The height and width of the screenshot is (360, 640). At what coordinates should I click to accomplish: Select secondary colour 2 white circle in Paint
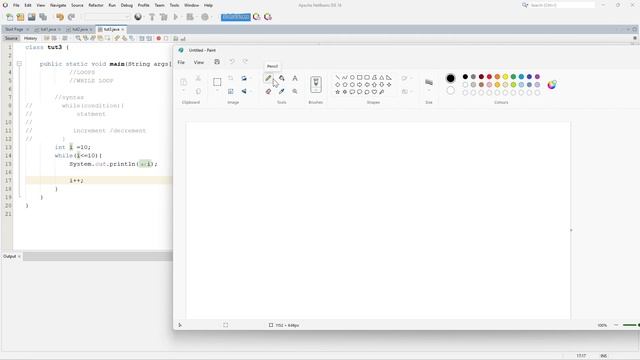pos(451,91)
